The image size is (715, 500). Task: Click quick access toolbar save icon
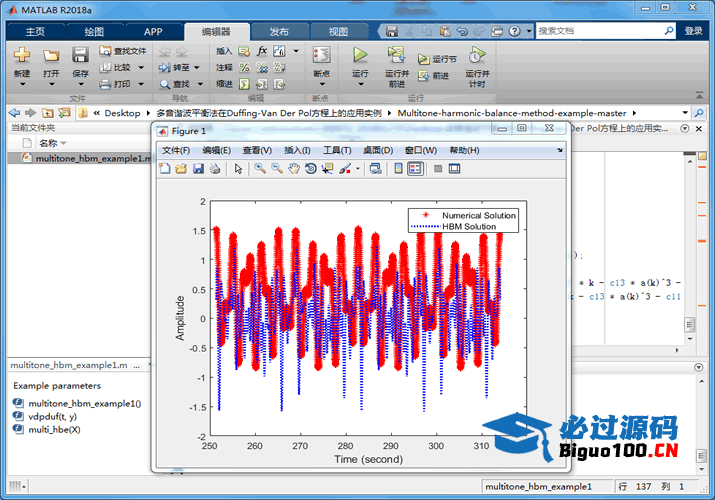(392, 31)
